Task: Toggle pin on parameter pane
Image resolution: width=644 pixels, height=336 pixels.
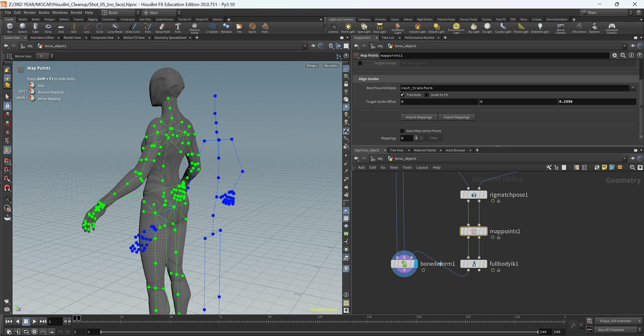Action: pos(633,46)
